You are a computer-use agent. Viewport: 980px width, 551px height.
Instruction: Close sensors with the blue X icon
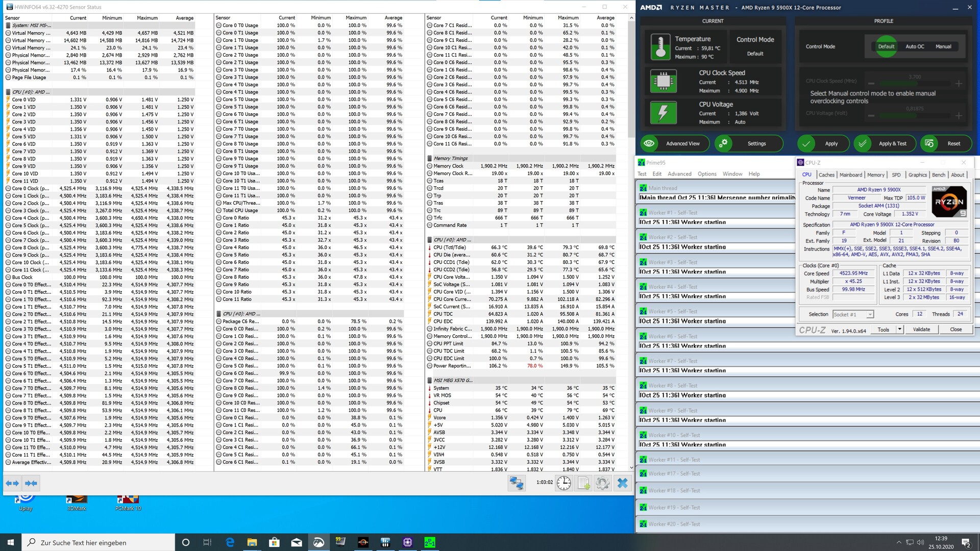click(622, 483)
